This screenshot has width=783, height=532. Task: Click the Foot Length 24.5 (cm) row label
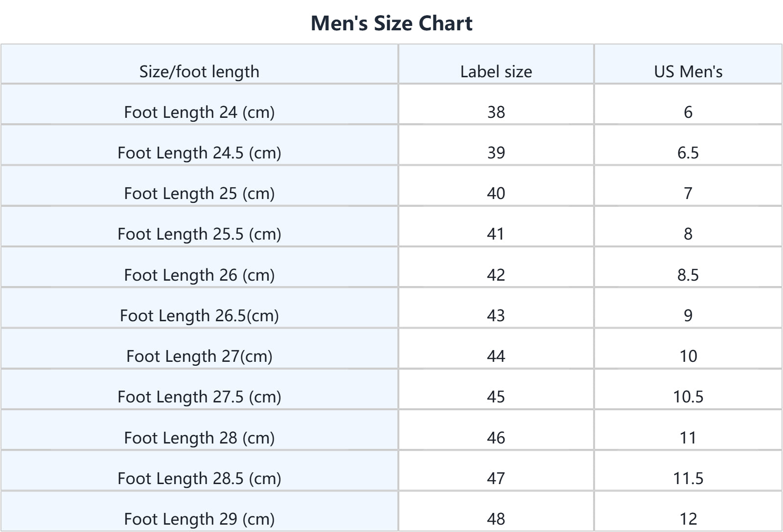click(x=199, y=153)
